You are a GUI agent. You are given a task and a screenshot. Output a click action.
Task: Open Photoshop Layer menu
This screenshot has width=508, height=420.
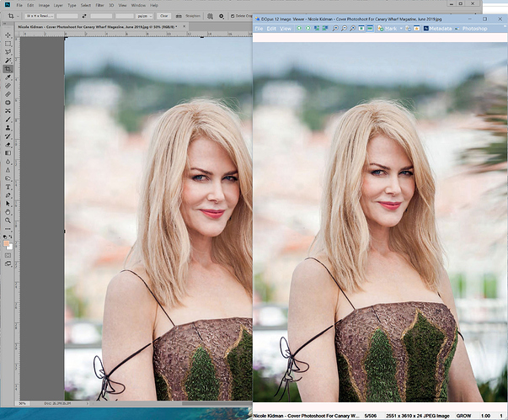tap(58, 5)
